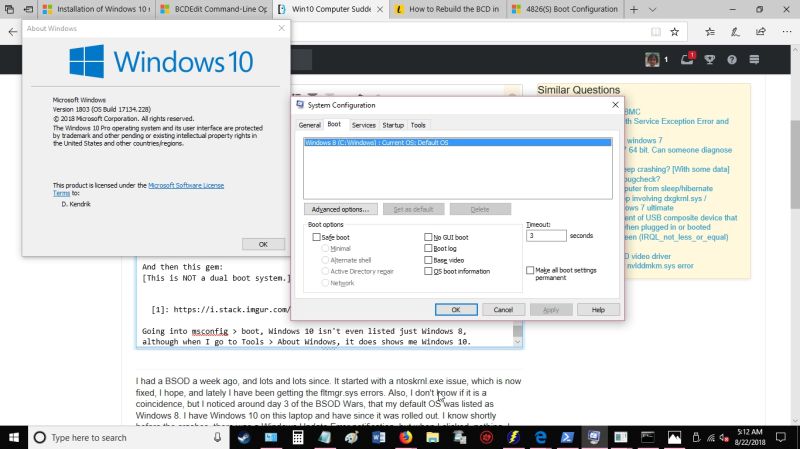The image size is (800, 449).
Task: Open the Tools tab
Action: pyautogui.click(x=418, y=125)
